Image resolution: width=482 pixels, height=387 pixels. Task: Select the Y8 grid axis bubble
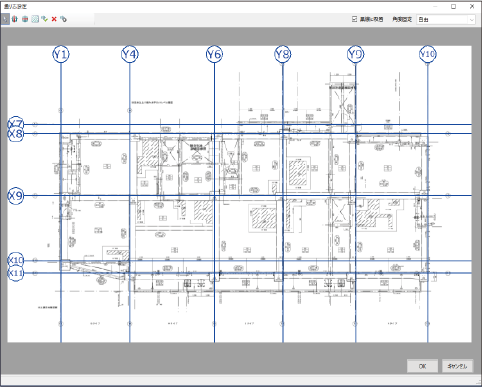click(x=283, y=54)
